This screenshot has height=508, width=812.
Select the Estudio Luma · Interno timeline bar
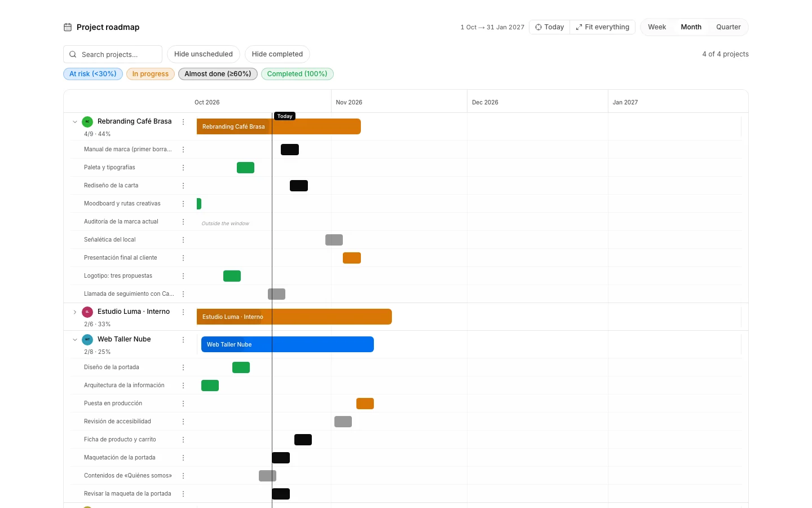pos(294,317)
